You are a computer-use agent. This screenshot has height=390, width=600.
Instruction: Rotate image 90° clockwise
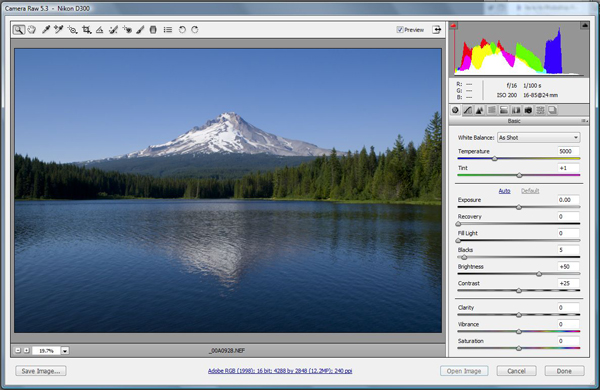coord(195,29)
